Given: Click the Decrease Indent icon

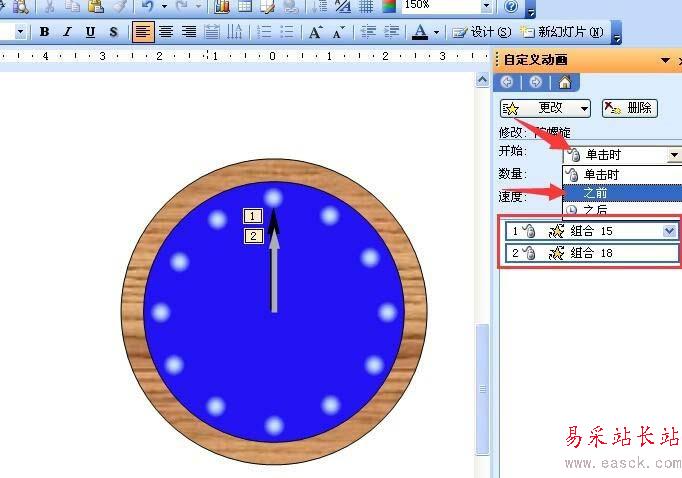Looking at the screenshot, I should click(368, 32).
